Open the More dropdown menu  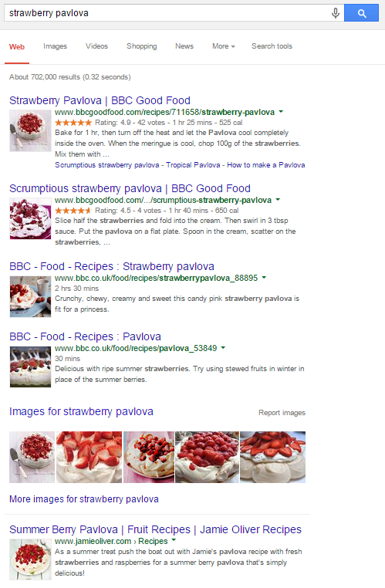click(x=224, y=46)
